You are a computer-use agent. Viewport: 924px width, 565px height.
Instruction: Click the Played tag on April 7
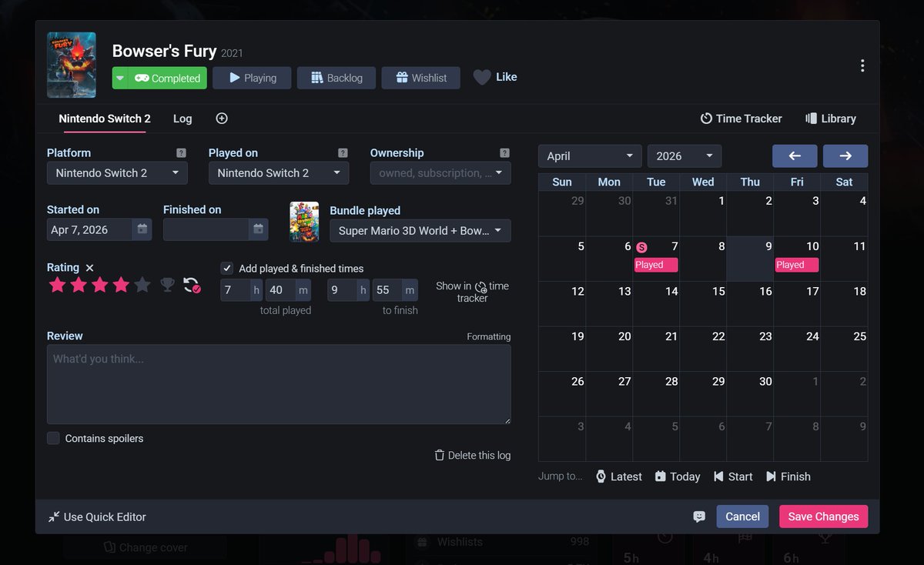tap(656, 265)
